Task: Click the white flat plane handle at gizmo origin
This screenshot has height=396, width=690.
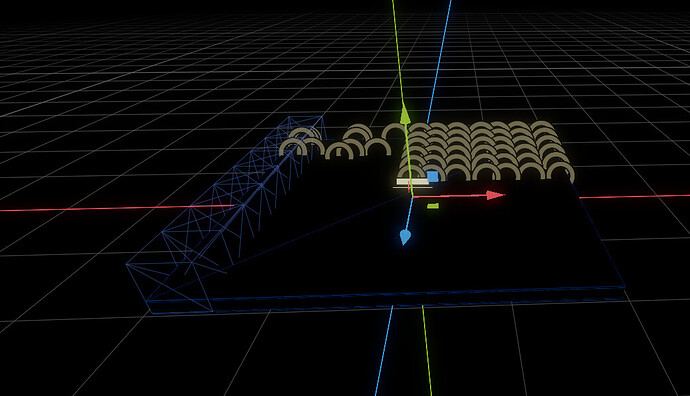Action: pos(412,182)
